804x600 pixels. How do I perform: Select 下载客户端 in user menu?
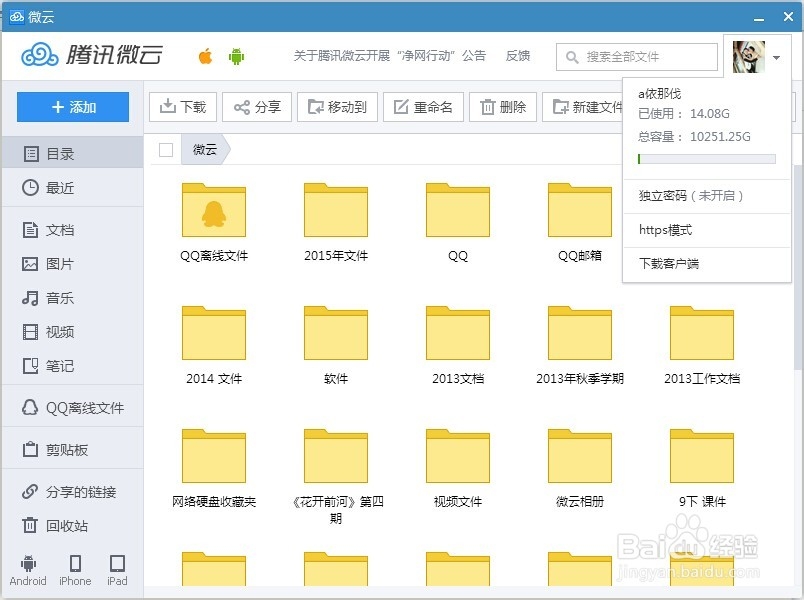tap(707, 264)
